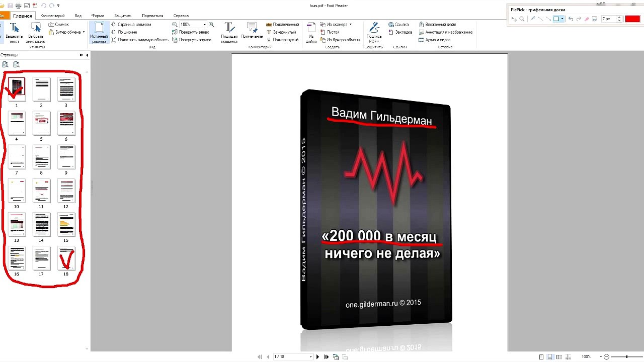
Task: Click the Undo arrow in quick access toolbar
Action: pyautogui.click(x=44, y=6)
